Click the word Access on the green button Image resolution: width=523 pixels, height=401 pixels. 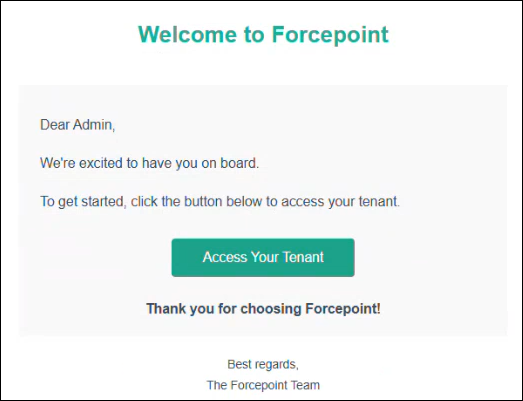click(225, 257)
